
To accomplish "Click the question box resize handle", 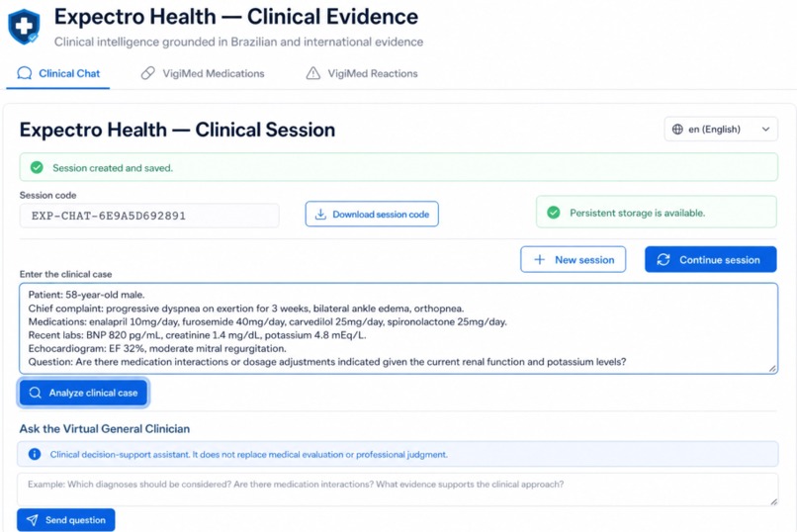I will (773, 501).
